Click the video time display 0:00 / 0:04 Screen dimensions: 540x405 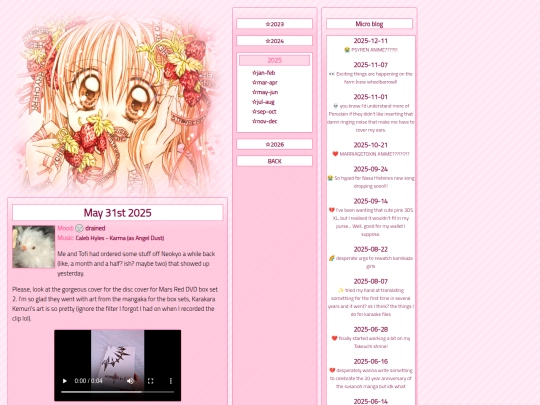[x=89, y=381]
